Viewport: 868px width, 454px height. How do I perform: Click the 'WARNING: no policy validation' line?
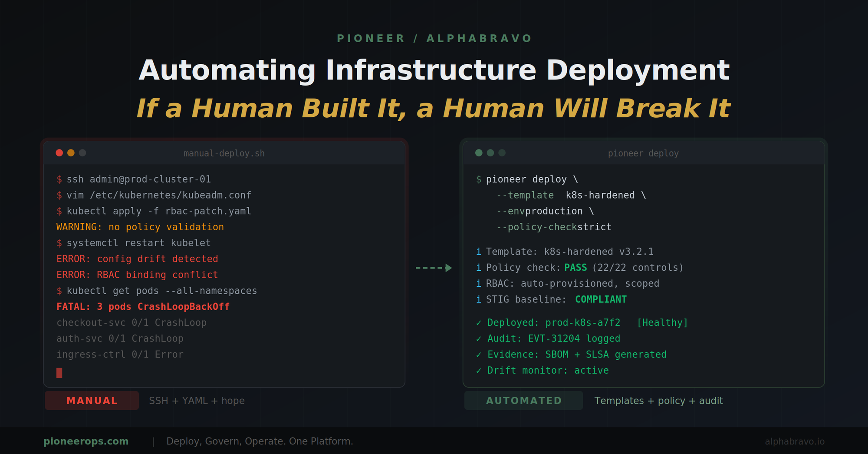[x=140, y=227]
